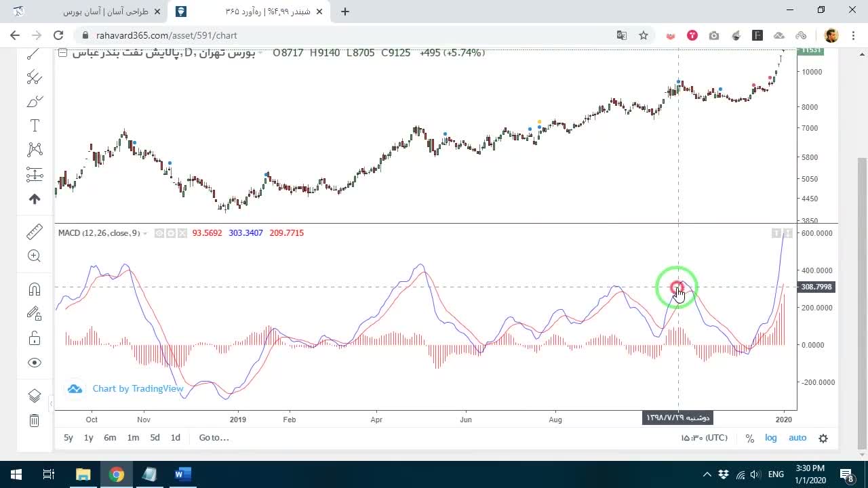Toggle the magnet snap mode
868x488 pixels.
[35, 289]
